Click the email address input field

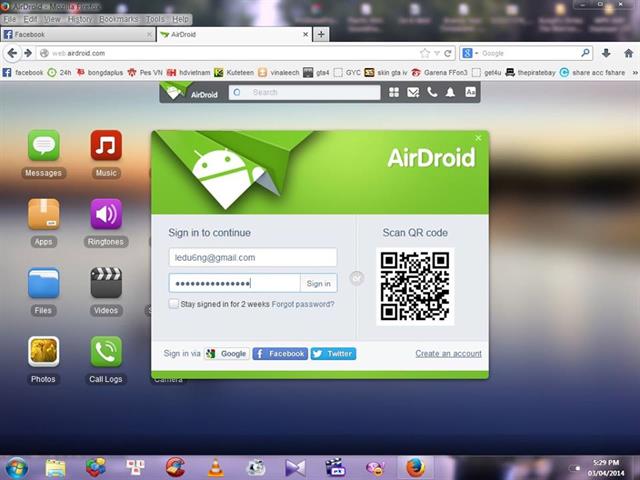point(253,258)
